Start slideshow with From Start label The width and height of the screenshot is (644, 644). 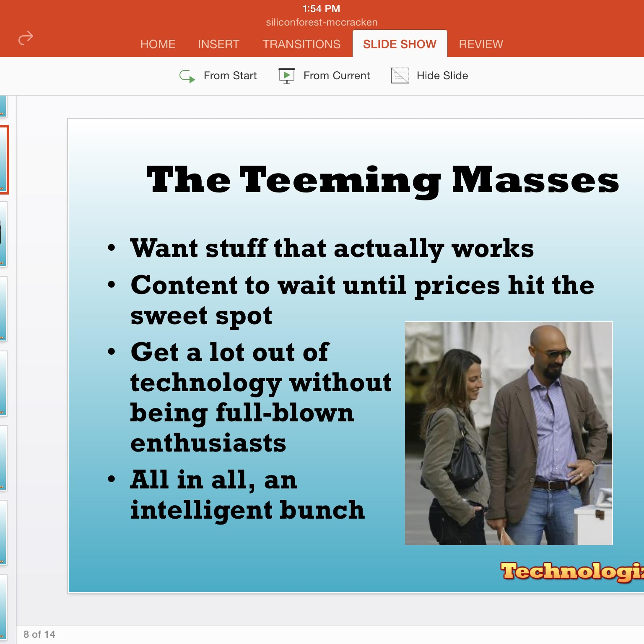[x=230, y=76]
